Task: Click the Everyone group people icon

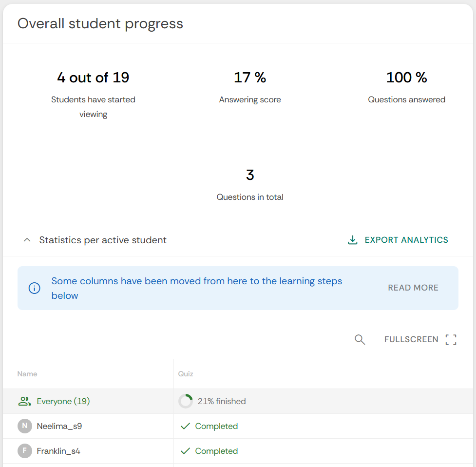Action: [24, 401]
